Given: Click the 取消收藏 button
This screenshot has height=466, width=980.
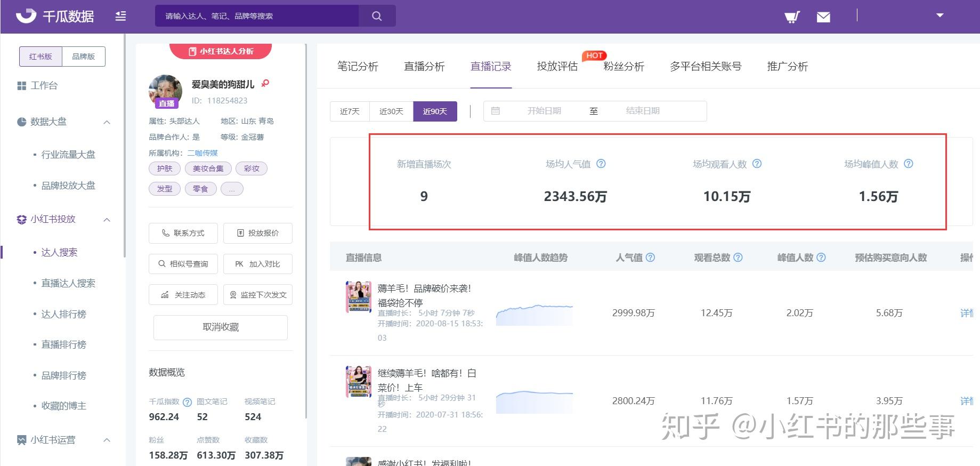Looking at the screenshot, I should pos(221,327).
